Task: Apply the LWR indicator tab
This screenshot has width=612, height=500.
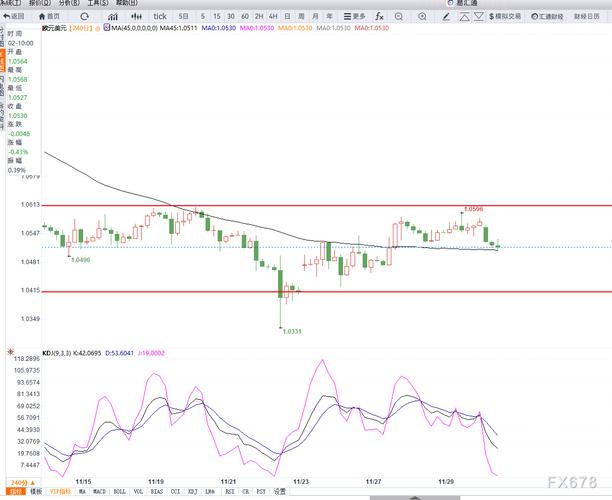Action: coord(210,491)
